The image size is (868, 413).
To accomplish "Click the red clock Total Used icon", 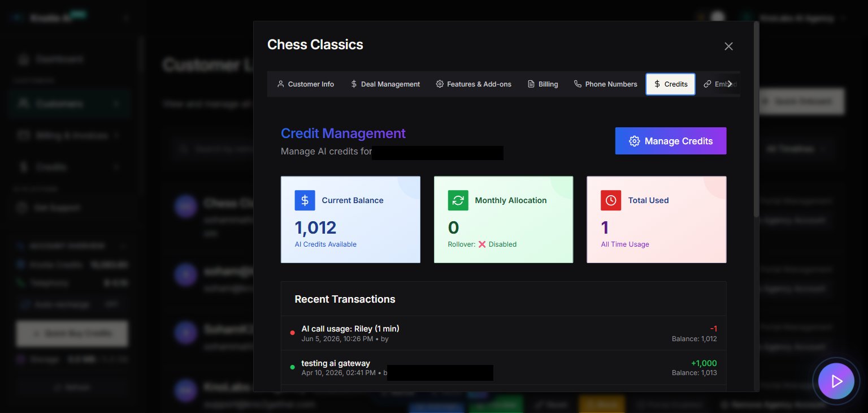I will 611,200.
